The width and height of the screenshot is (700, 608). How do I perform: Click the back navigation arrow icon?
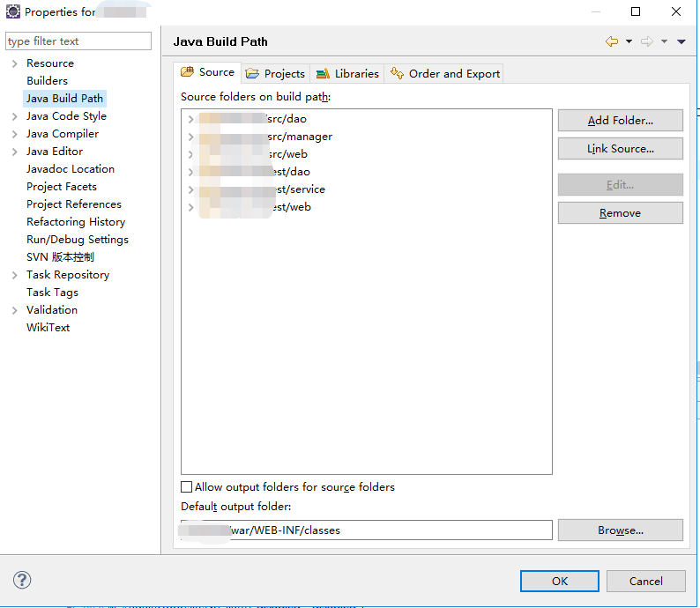point(612,41)
